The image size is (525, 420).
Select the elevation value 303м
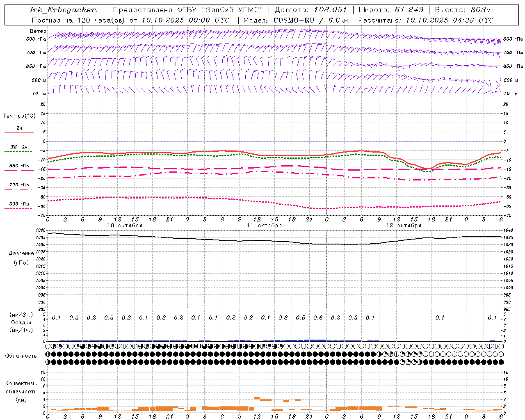coord(480,10)
